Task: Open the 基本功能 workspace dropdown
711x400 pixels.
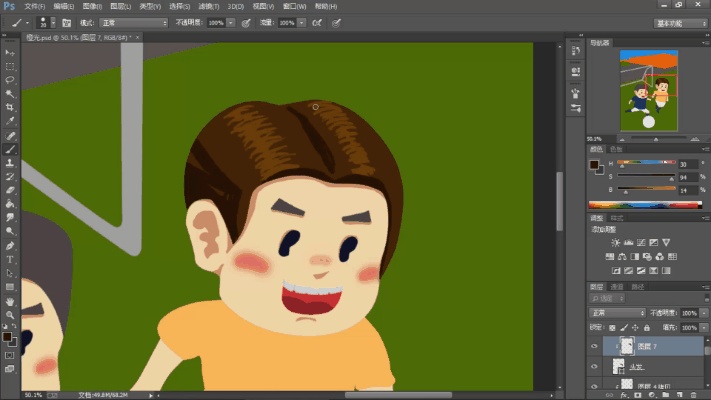Action: click(680, 22)
